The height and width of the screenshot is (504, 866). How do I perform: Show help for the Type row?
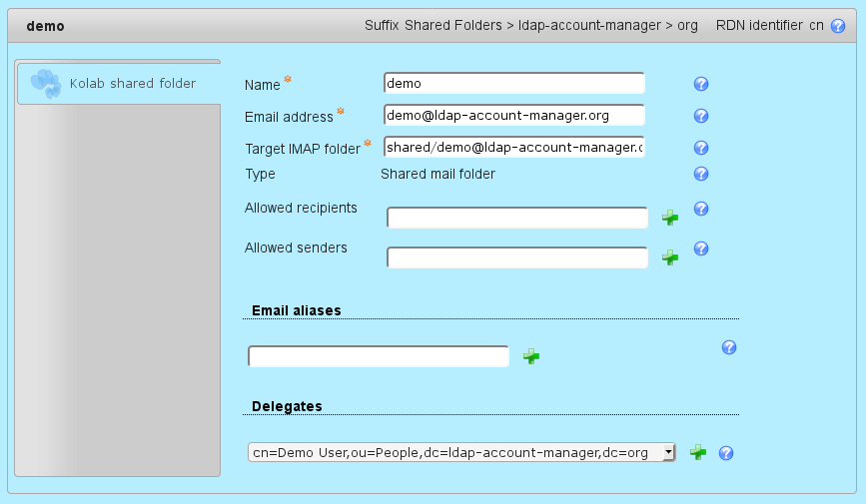701,174
